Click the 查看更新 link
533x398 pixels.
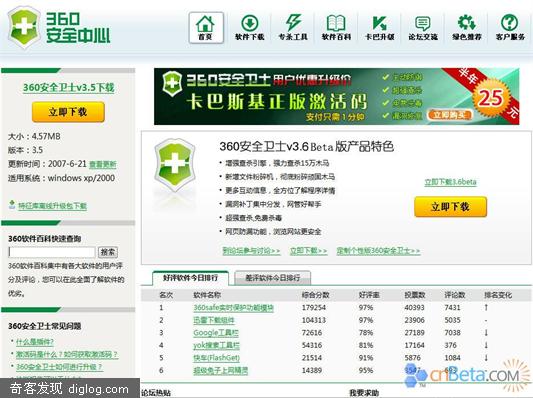pos(103,165)
